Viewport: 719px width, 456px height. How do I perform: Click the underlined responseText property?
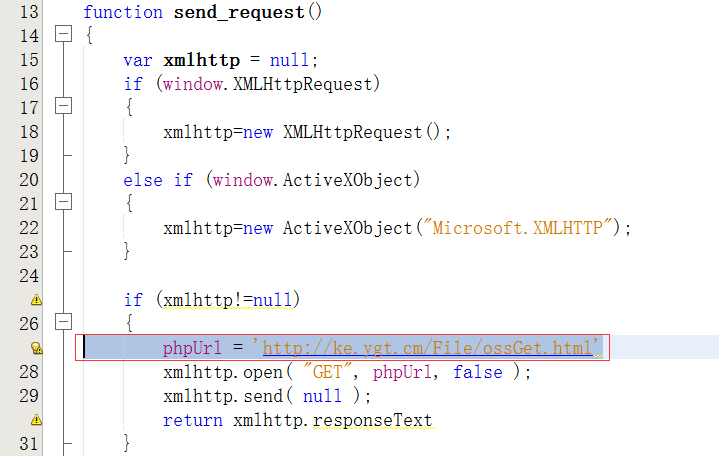point(372,420)
